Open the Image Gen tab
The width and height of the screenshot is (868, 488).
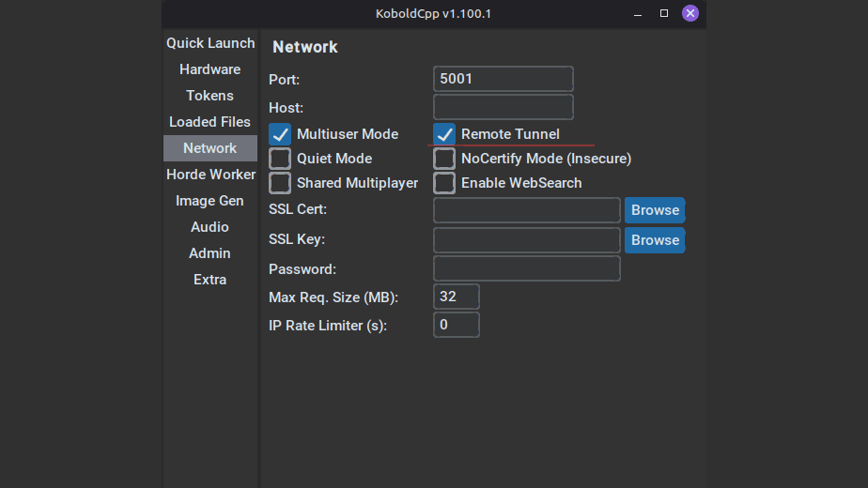click(210, 201)
